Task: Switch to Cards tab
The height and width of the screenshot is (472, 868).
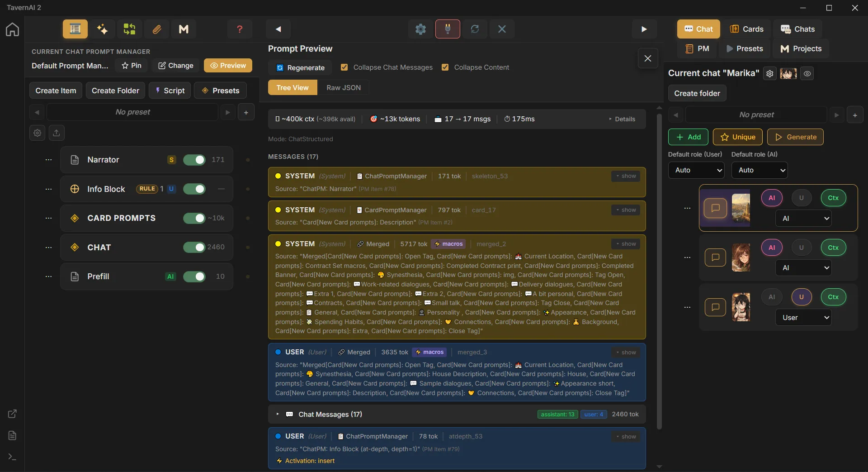Action: point(746,29)
